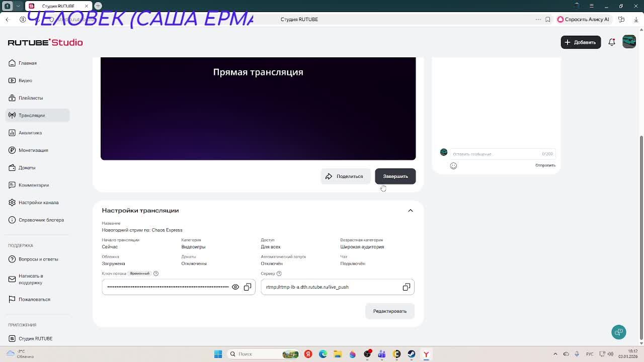Open Steam from the taskbar

[412, 354]
